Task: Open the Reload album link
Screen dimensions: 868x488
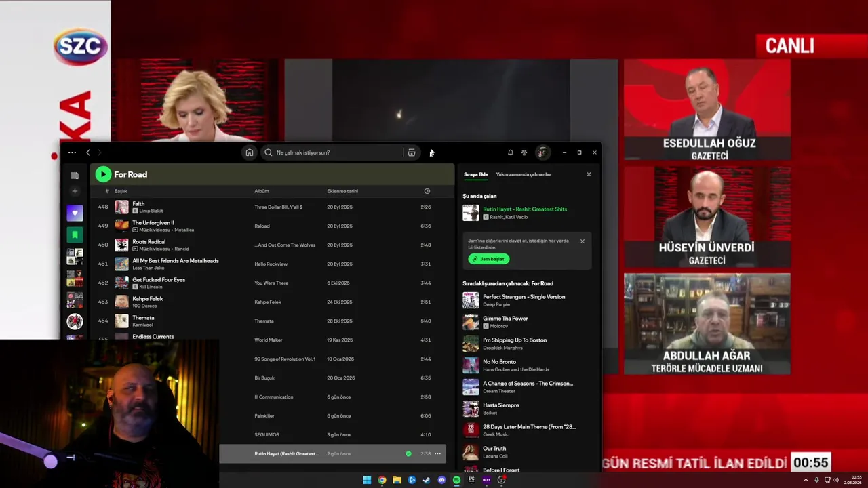Action: [262, 226]
